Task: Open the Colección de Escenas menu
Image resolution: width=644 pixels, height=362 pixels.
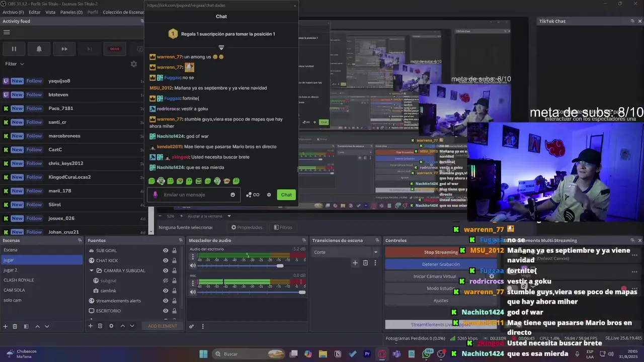Action: click(123, 12)
